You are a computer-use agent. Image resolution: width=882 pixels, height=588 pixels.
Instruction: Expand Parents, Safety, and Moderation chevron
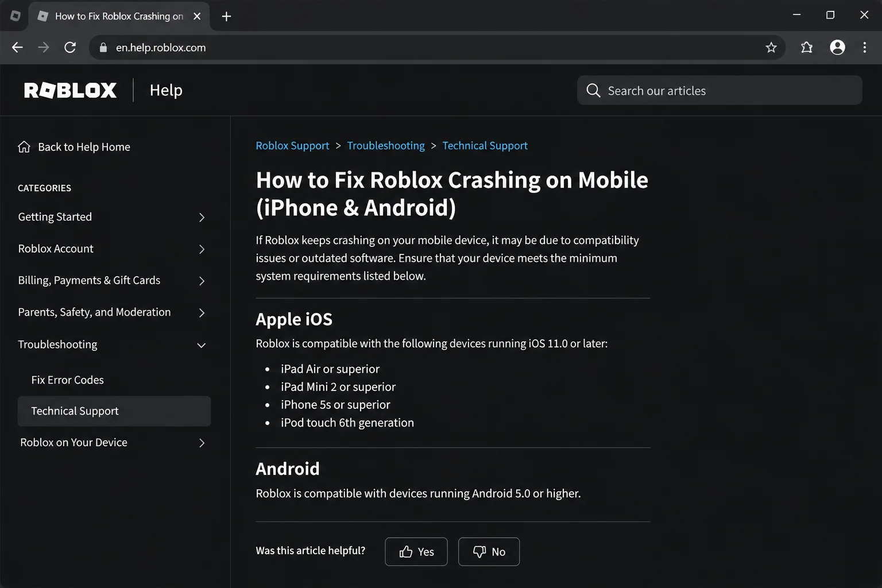click(202, 313)
